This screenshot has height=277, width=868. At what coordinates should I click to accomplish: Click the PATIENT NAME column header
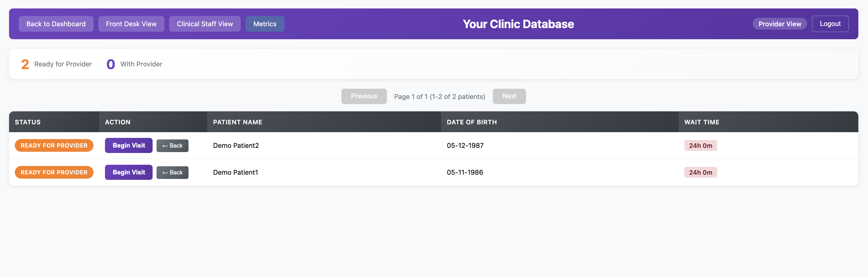238,122
